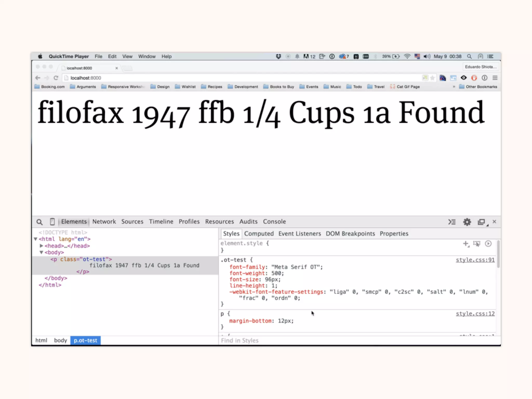Viewport: 532px width, 399px height.
Task: Switch to the Timeline panel
Action: coord(161,222)
